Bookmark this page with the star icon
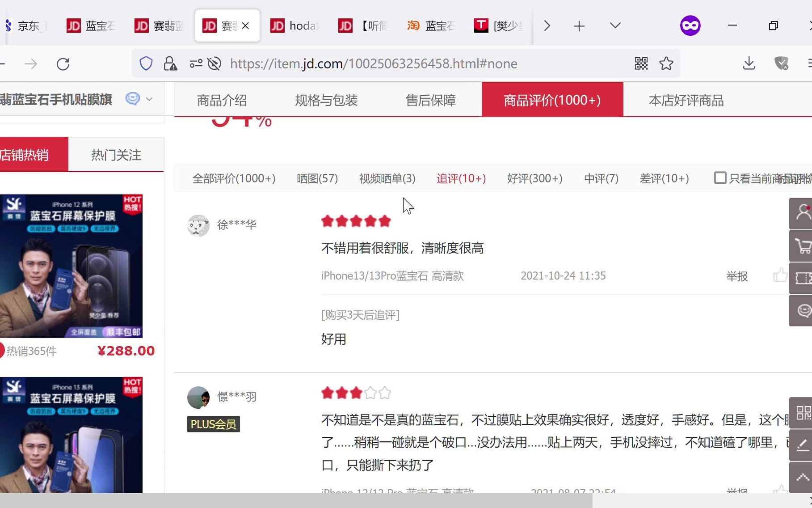Viewport: 812px width, 508px height. coord(666,63)
